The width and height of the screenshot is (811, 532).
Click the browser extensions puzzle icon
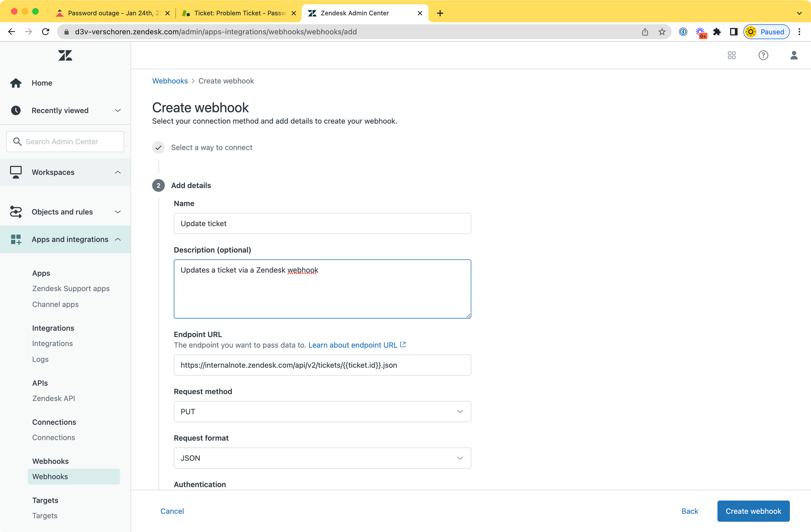(x=717, y=32)
